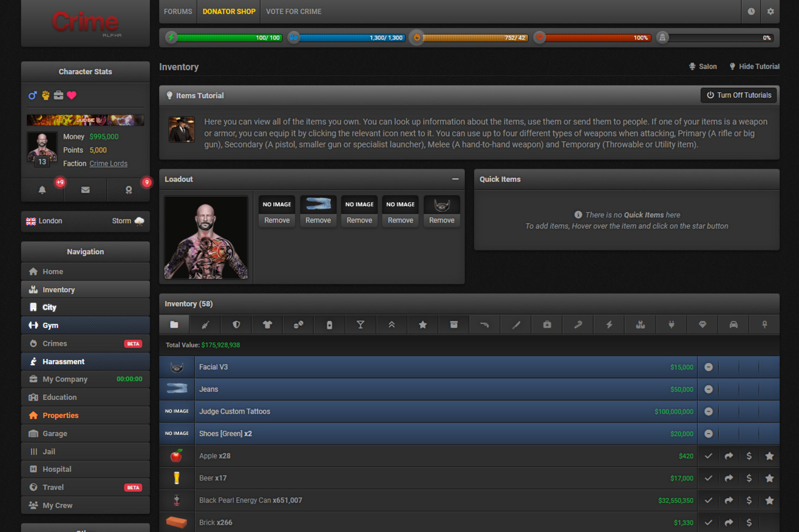
Task: Open notifications bell icon
Action: [x=42, y=190]
